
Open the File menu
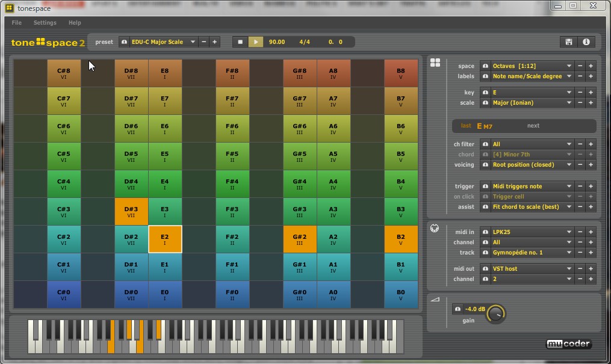(16, 23)
